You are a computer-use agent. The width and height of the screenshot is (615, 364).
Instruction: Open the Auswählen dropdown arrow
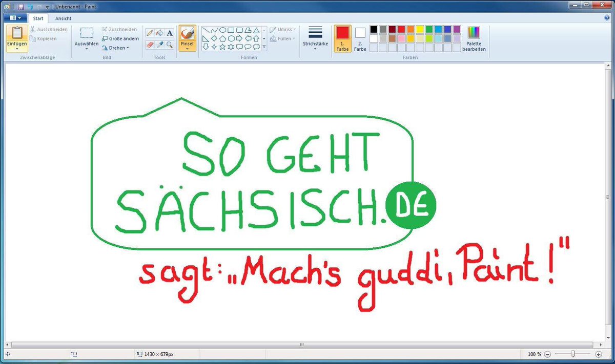click(87, 49)
